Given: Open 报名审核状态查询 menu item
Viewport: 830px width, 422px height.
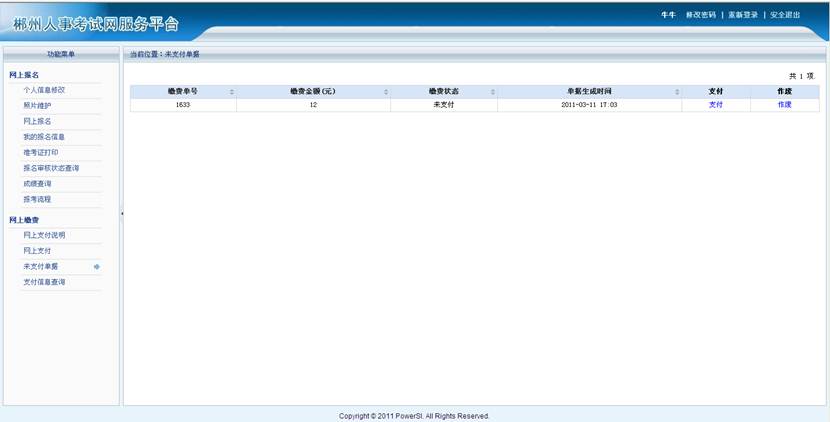Looking at the screenshot, I should 51,168.
